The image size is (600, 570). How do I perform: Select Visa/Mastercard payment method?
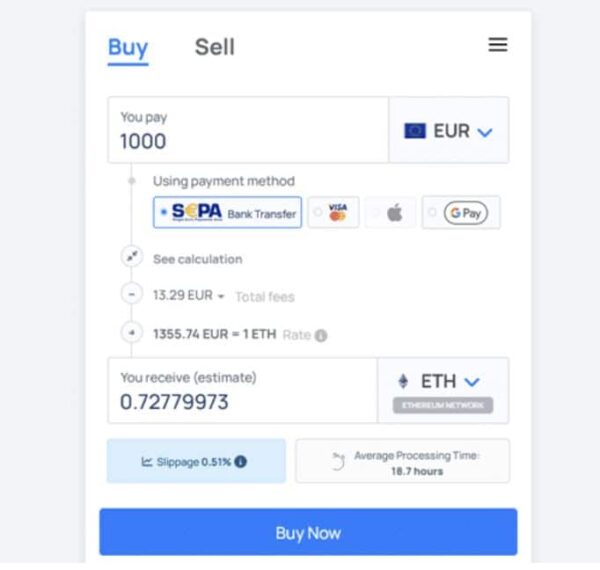click(333, 212)
